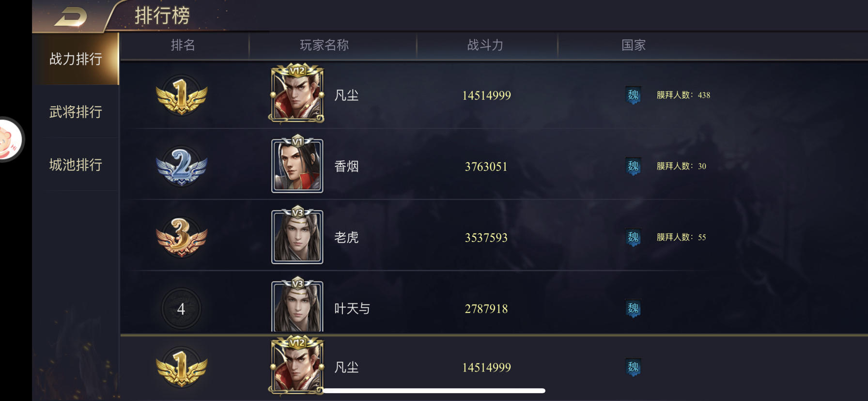The width and height of the screenshot is (868, 401).
Task: Open 叶天与's avatar portrait
Action: 297,305
